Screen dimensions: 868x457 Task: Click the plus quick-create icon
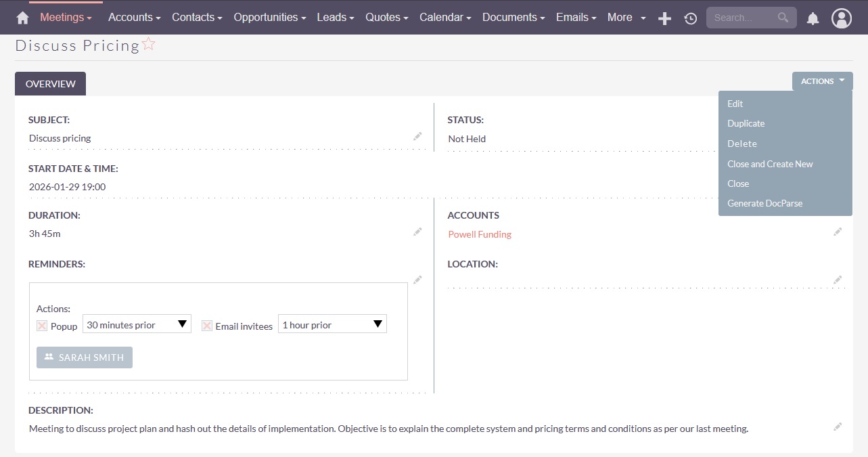pyautogui.click(x=664, y=19)
